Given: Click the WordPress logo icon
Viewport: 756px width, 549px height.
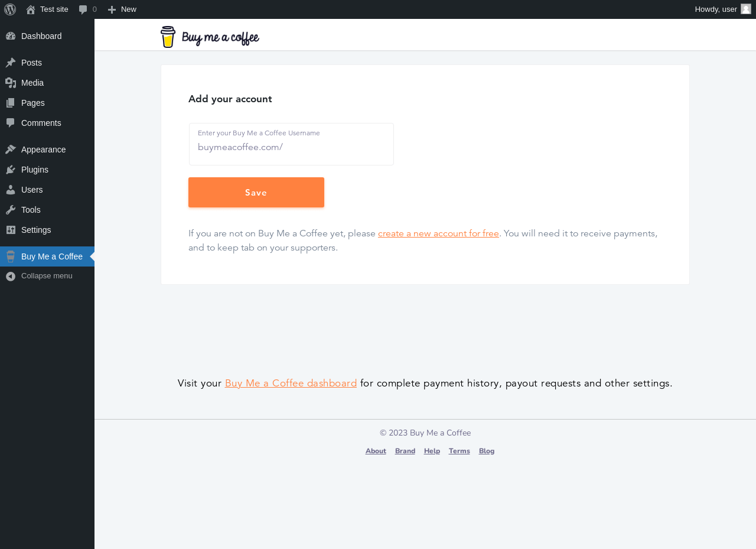Looking at the screenshot, I should click(10, 9).
